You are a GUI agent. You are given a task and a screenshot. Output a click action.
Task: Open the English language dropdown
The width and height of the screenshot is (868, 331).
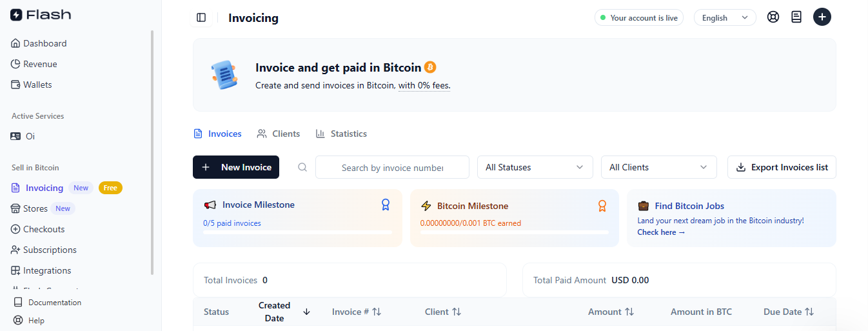(725, 18)
